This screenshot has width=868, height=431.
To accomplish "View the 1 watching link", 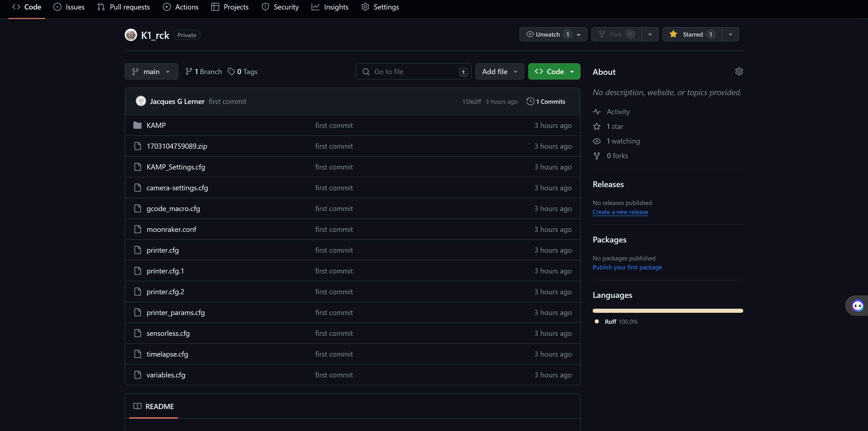I will [x=616, y=141].
